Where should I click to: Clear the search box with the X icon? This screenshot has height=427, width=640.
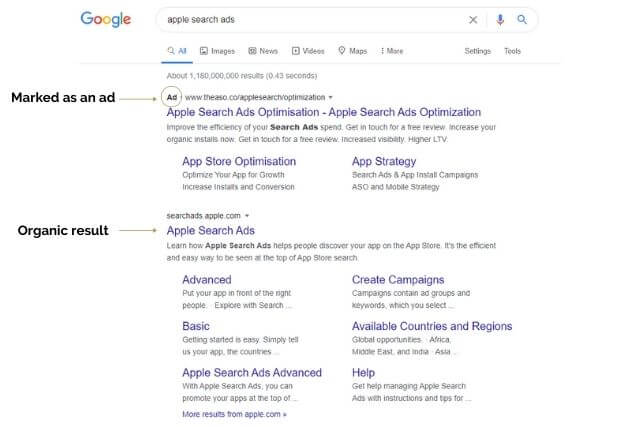pos(473,20)
